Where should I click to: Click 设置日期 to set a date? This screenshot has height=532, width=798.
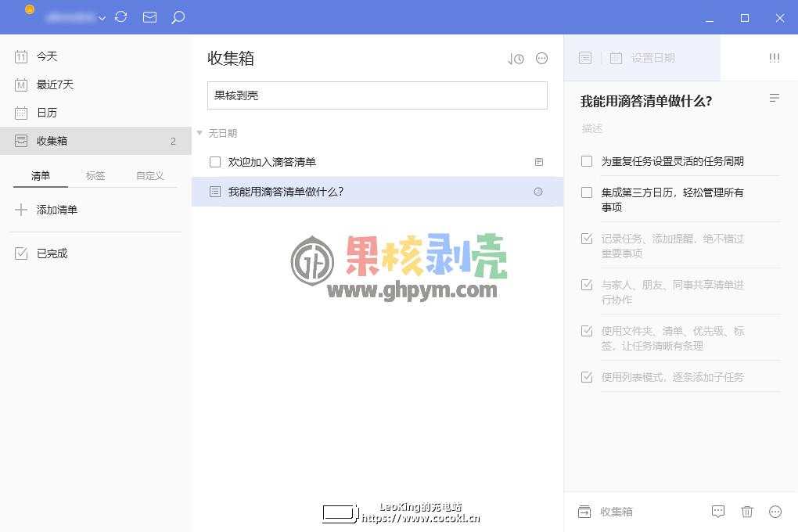tap(653, 58)
